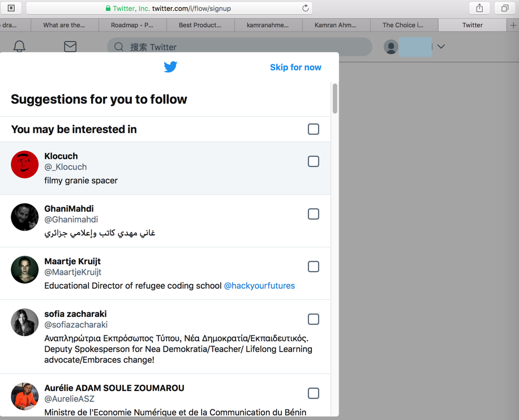Image resolution: width=519 pixels, height=420 pixels.
Task: Check the box for Klocuch
Action: point(314,161)
